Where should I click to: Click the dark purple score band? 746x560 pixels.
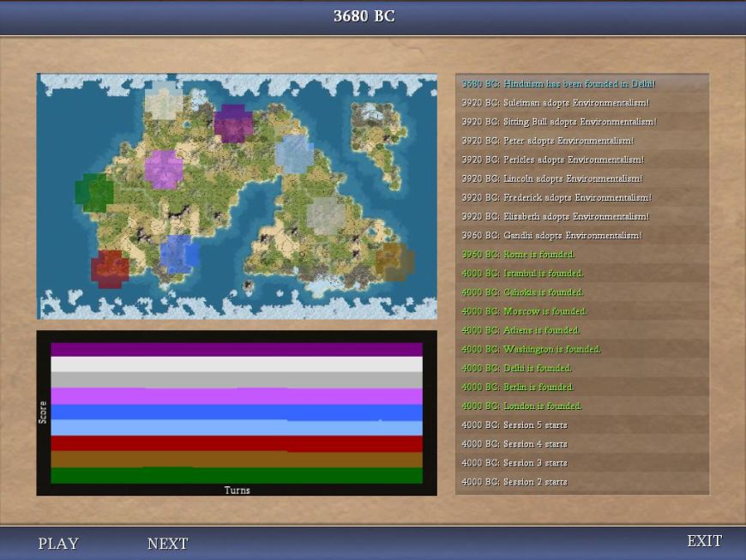click(x=237, y=349)
